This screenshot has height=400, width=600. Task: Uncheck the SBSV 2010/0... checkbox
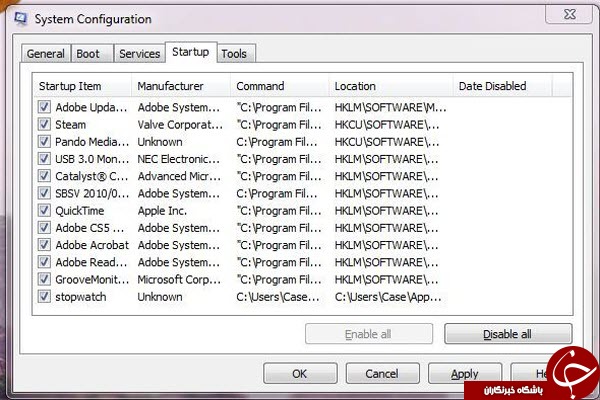pyautogui.click(x=44, y=193)
